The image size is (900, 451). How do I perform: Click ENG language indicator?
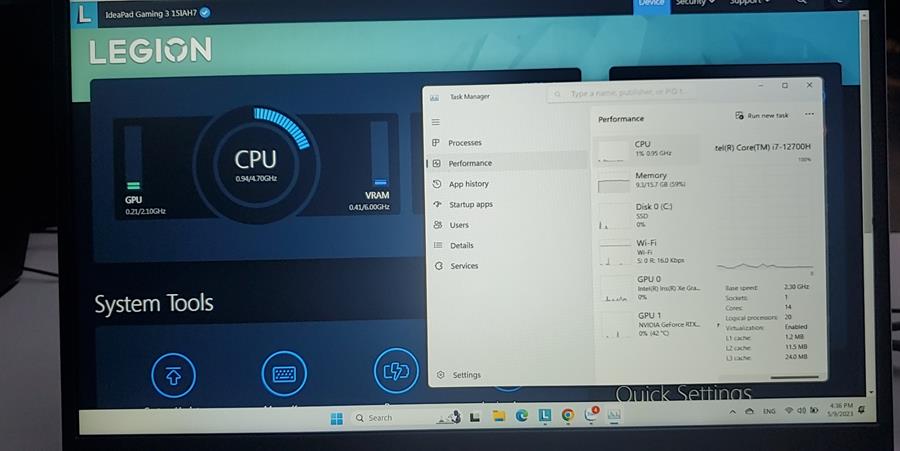click(769, 411)
